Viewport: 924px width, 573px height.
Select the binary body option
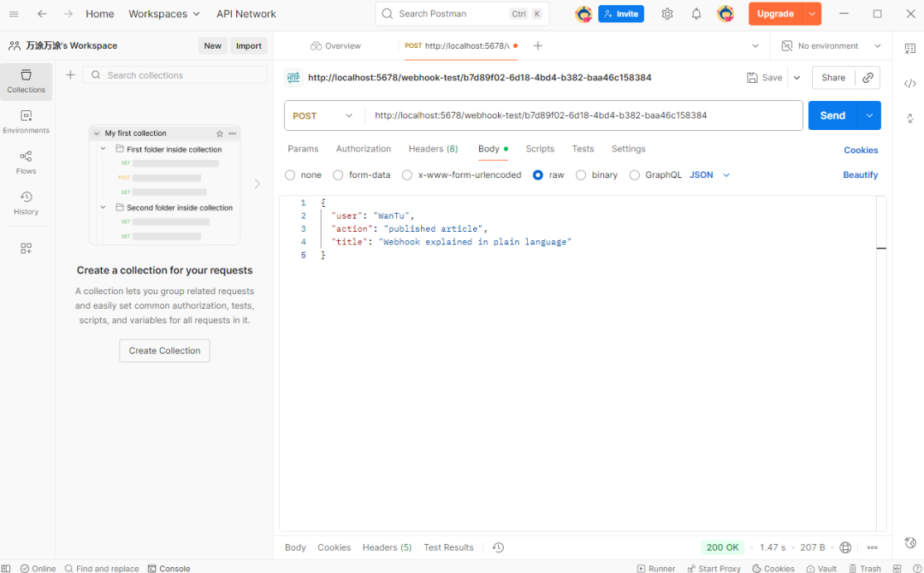click(x=582, y=175)
